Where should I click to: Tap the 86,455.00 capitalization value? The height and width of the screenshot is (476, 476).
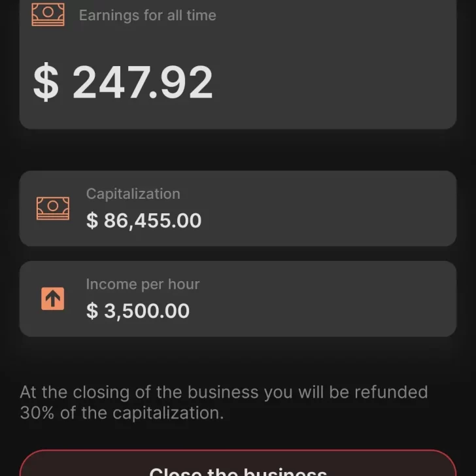point(152,221)
